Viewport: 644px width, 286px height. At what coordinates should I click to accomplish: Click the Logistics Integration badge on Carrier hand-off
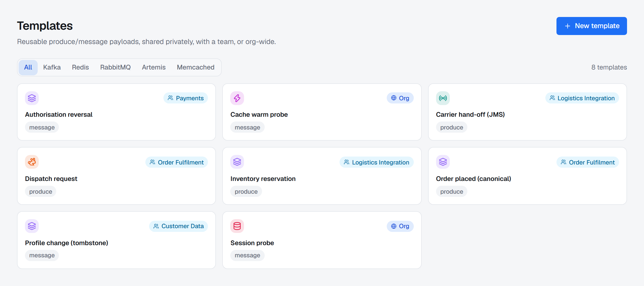click(x=582, y=98)
